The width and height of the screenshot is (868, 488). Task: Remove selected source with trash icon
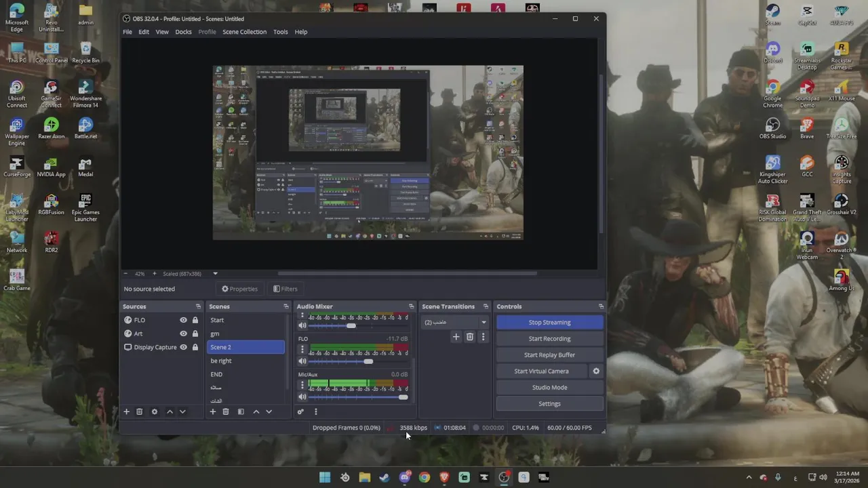[140, 411]
